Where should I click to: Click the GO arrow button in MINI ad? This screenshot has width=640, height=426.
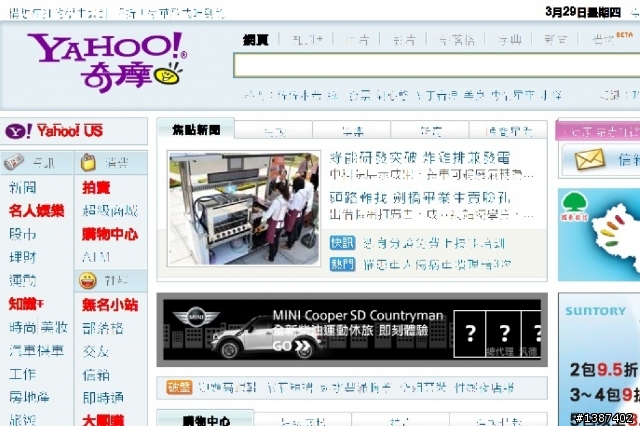(291, 346)
